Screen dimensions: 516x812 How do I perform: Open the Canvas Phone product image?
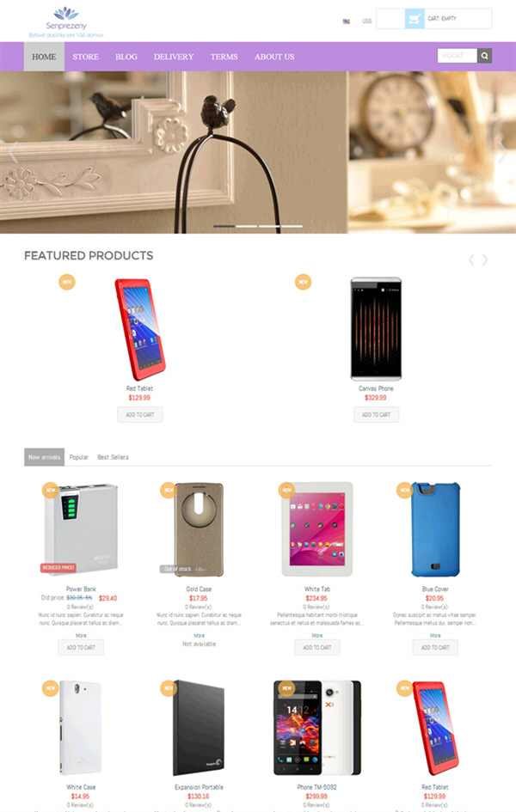pos(376,329)
